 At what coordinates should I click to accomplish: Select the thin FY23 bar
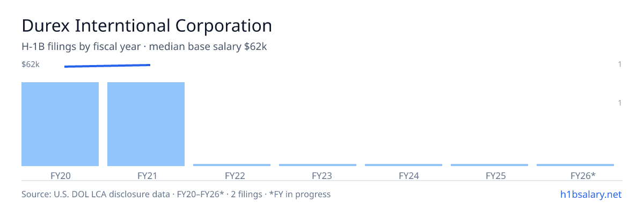click(318, 165)
